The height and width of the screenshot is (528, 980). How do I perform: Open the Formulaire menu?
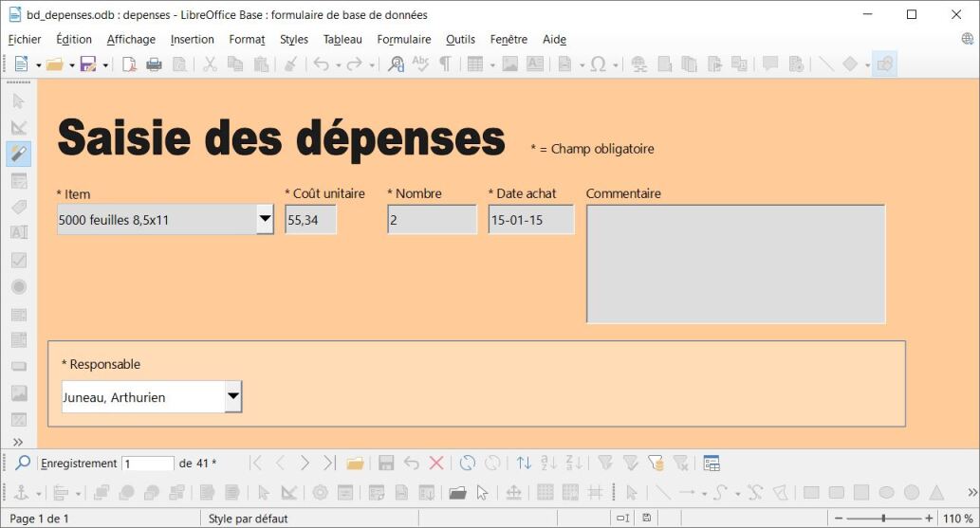pos(403,39)
